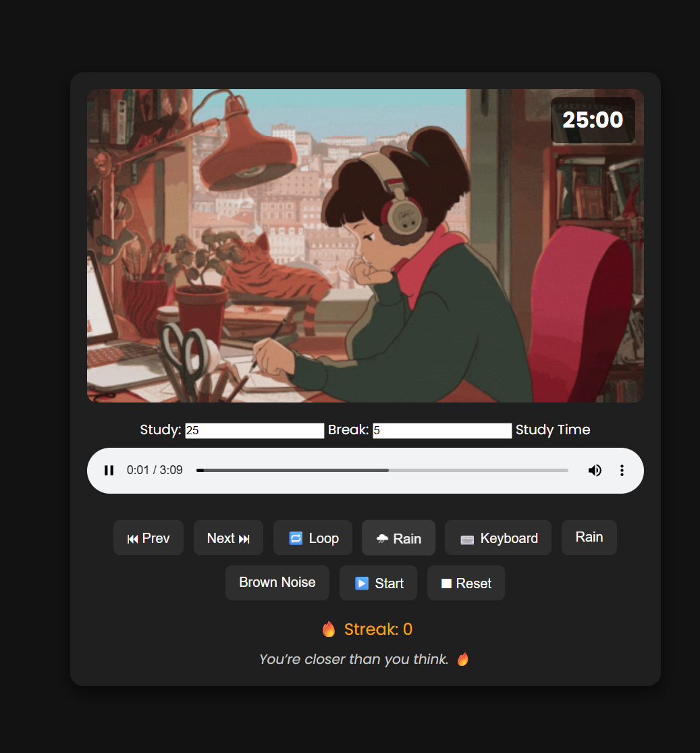This screenshot has width=700, height=753.
Task: Click the flame after motivational quote
Action: pos(463,659)
